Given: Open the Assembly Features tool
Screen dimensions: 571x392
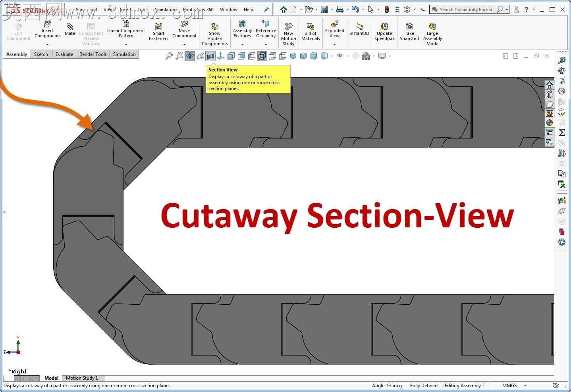Looking at the screenshot, I should pyautogui.click(x=242, y=29).
